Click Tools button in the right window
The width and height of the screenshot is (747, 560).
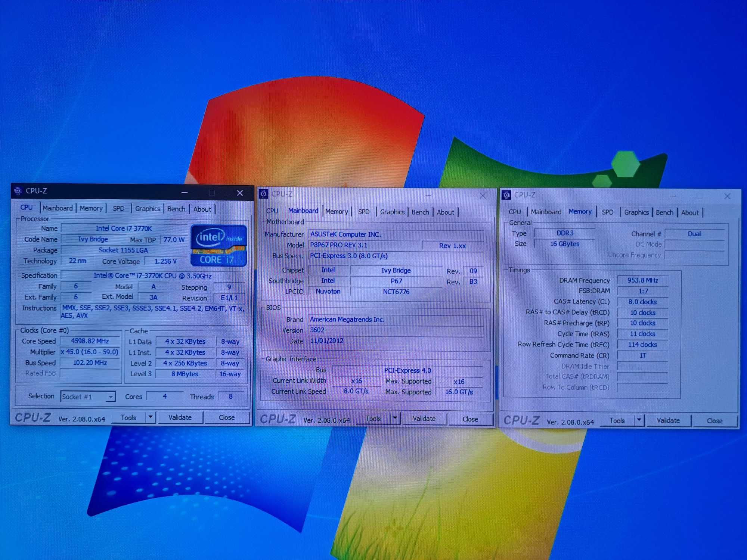point(617,421)
